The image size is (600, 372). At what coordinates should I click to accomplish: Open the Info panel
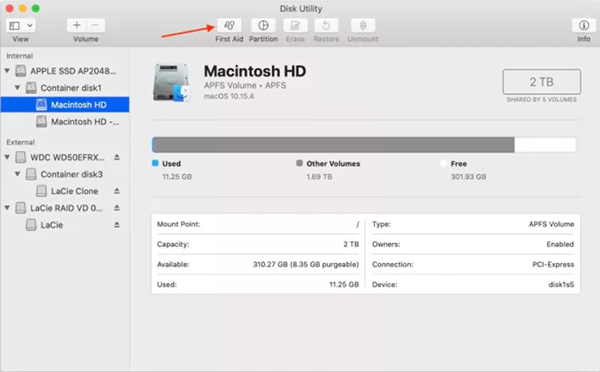pyautogui.click(x=584, y=26)
